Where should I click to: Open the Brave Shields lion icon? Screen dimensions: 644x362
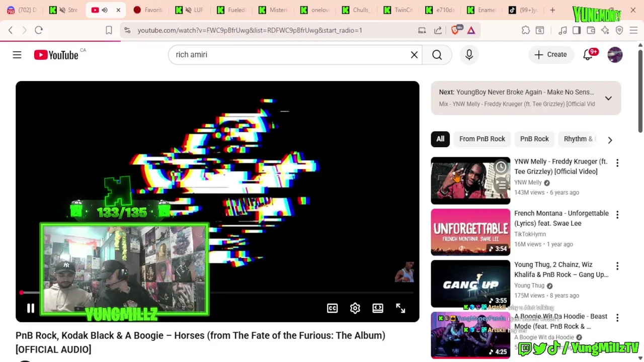(455, 30)
